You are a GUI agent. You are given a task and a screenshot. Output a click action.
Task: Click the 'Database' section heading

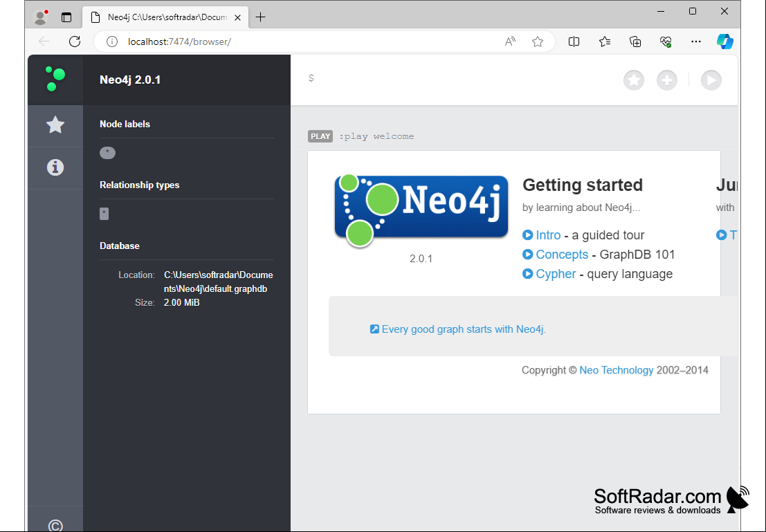click(x=120, y=246)
